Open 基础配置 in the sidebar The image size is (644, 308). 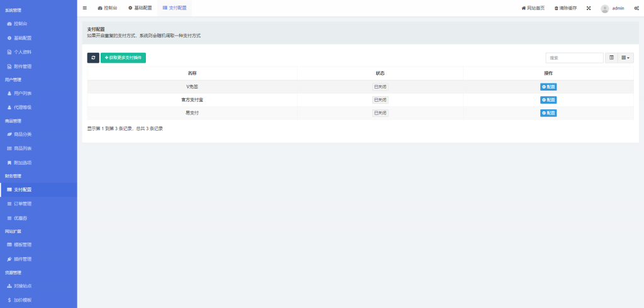(38, 38)
